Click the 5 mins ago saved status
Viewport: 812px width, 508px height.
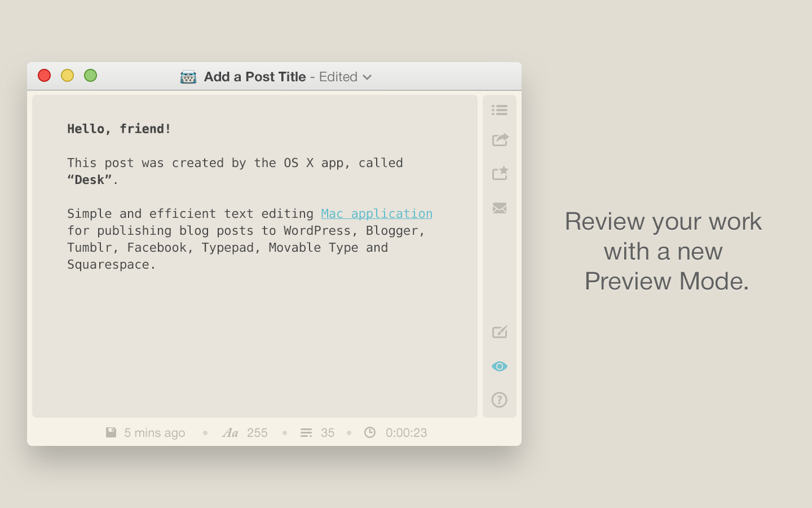[155, 433]
